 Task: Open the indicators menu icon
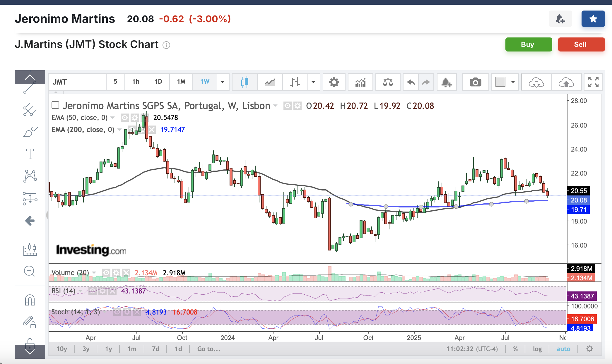coord(360,82)
